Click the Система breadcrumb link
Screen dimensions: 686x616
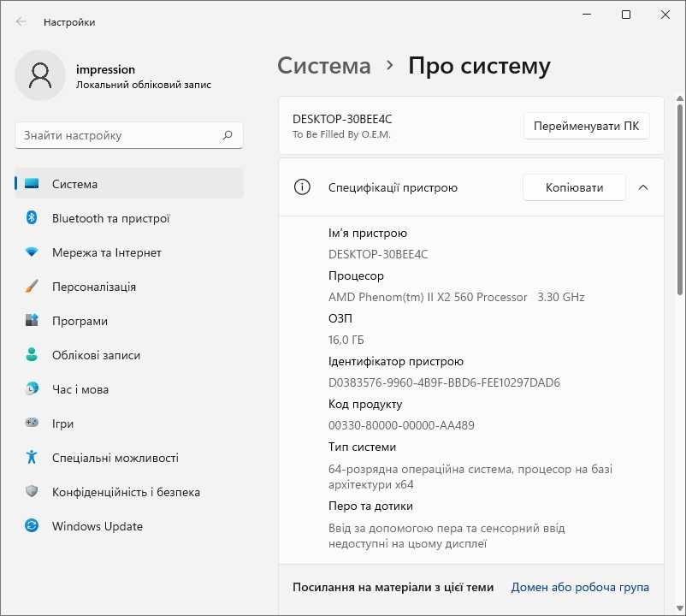(x=323, y=66)
